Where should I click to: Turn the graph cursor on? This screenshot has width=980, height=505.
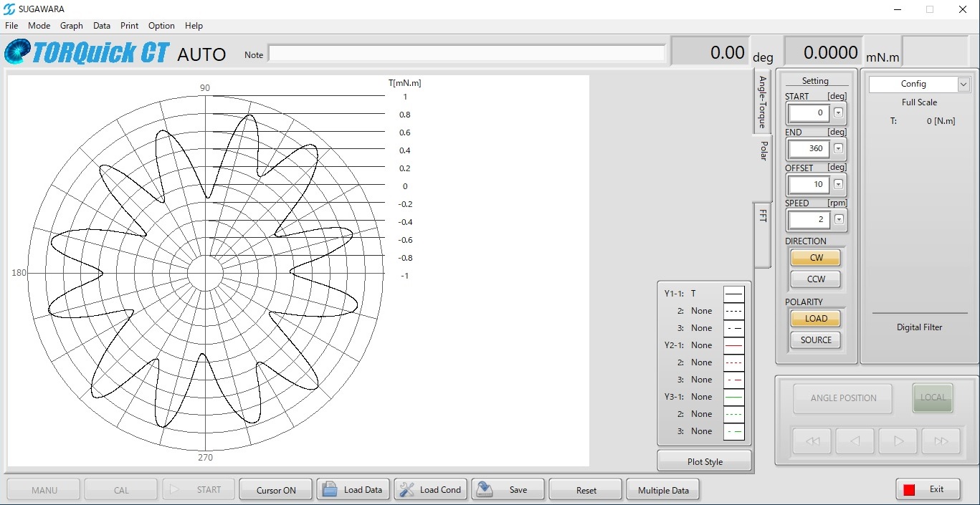pyautogui.click(x=276, y=490)
